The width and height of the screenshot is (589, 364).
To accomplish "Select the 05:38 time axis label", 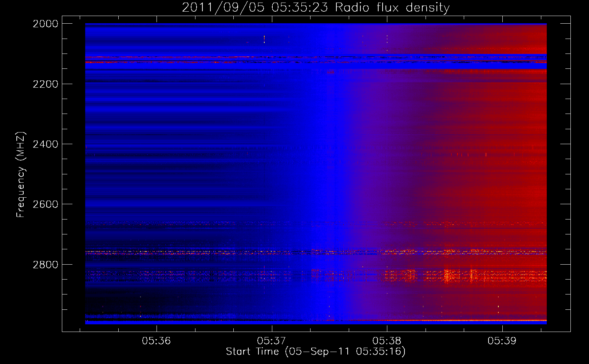I will 387,341.
